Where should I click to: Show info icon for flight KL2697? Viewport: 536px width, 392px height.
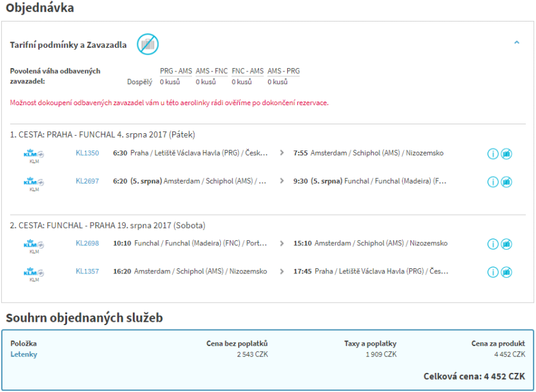coord(493,182)
